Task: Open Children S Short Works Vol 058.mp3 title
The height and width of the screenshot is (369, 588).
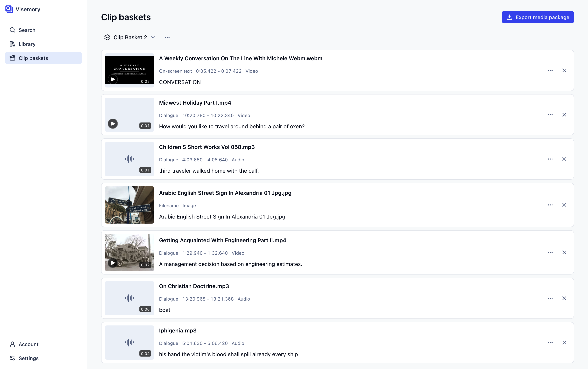Action: click(x=207, y=147)
